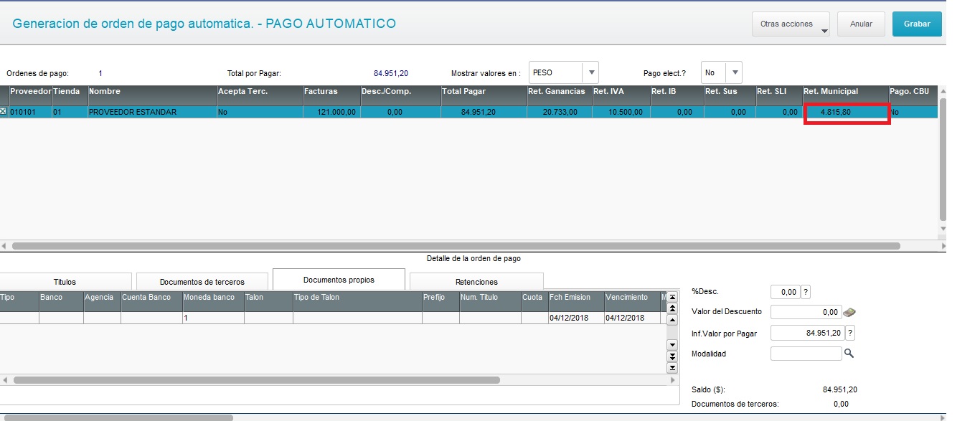Select the PROVEEDOR ESTANDAR name cell
This screenshot has height=421, width=980.
[x=152, y=112]
